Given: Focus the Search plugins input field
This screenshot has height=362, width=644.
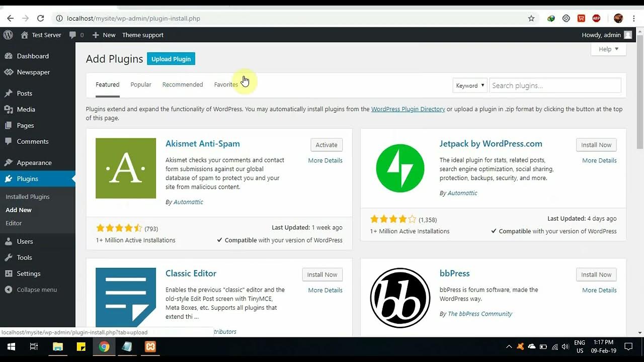Looking at the screenshot, I should (555, 85).
